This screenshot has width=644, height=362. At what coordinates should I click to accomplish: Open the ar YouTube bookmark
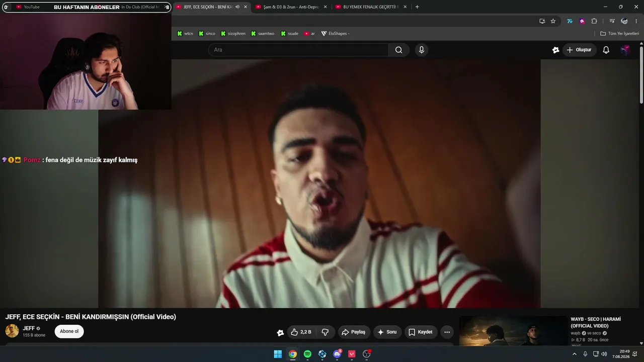click(309, 34)
